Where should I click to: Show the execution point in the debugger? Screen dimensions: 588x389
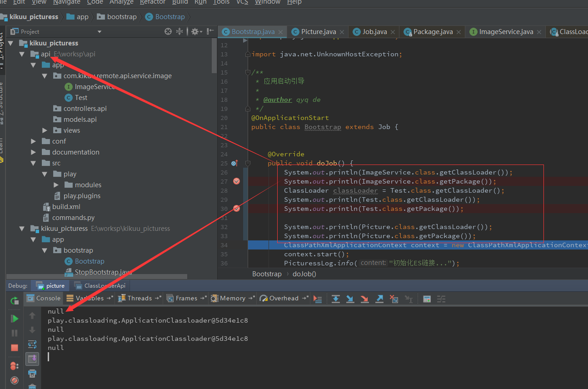pyautogui.click(x=318, y=299)
